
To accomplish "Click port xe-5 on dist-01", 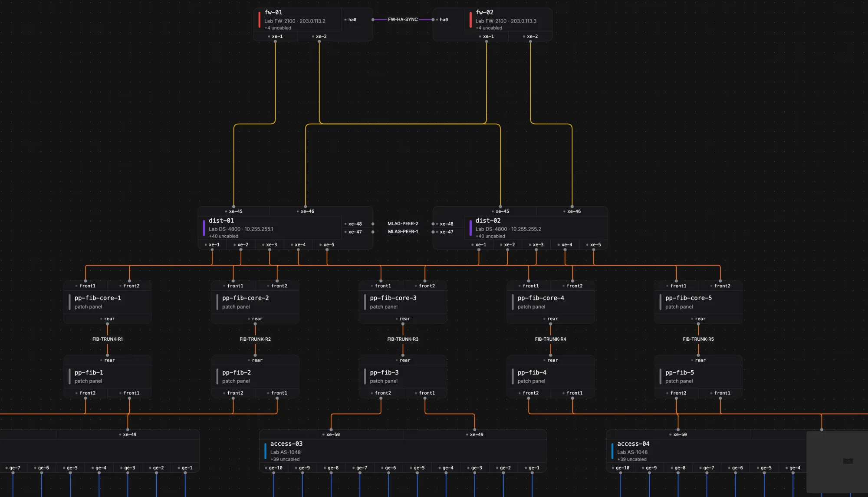I will pyautogui.click(x=327, y=245).
